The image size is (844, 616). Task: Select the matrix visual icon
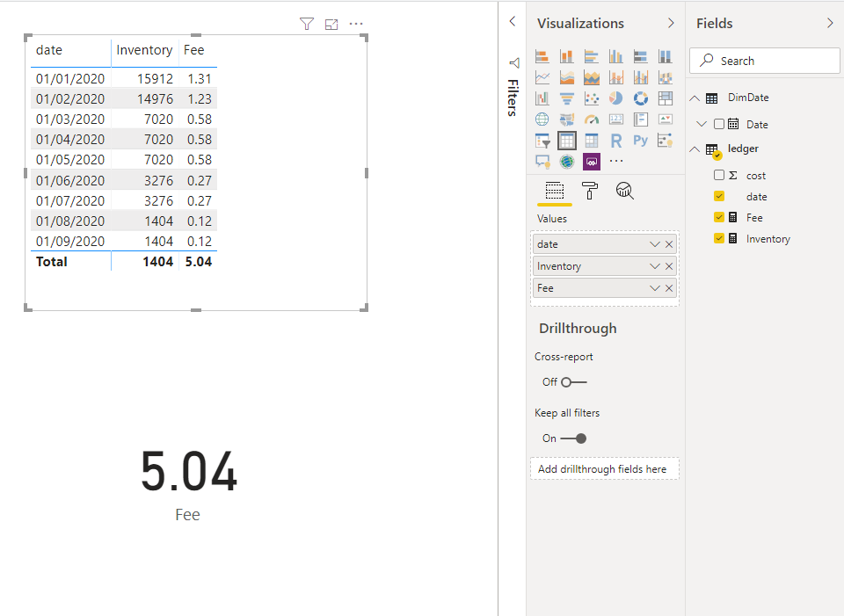point(592,141)
